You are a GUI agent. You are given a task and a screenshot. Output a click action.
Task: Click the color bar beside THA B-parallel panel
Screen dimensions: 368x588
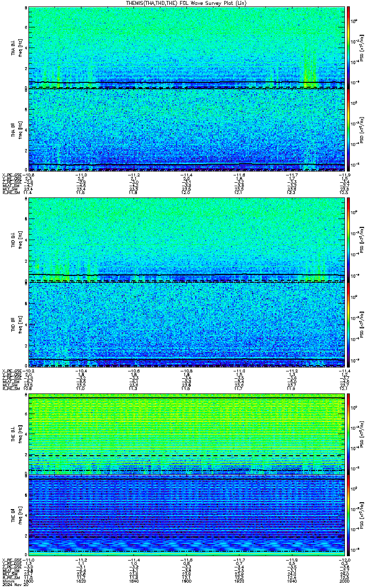pyautogui.click(x=348, y=130)
